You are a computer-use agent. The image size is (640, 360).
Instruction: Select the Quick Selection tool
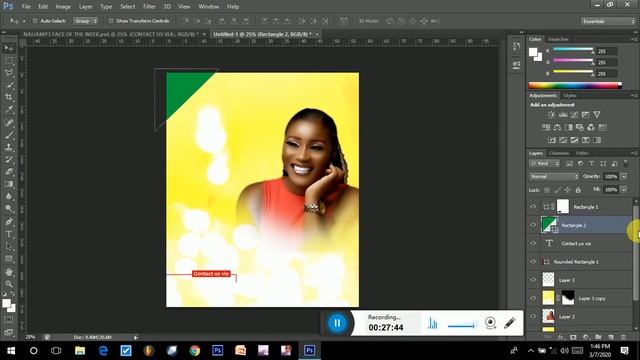(x=9, y=85)
